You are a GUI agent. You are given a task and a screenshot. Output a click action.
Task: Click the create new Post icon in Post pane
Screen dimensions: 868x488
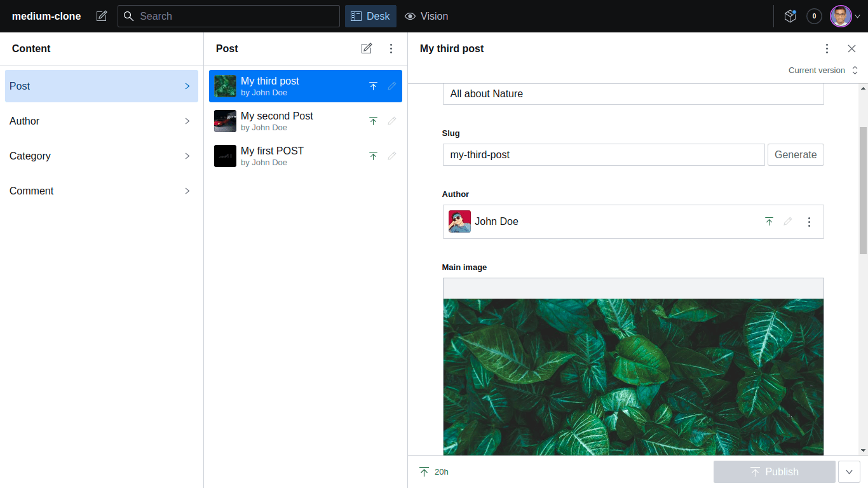pyautogui.click(x=367, y=48)
